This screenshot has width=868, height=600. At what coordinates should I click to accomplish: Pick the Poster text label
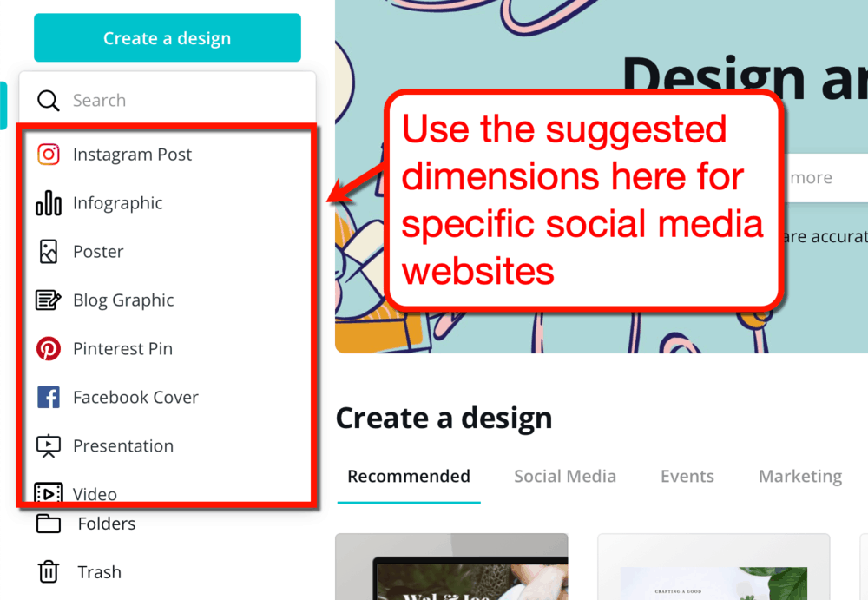click(x=99, y=252)
